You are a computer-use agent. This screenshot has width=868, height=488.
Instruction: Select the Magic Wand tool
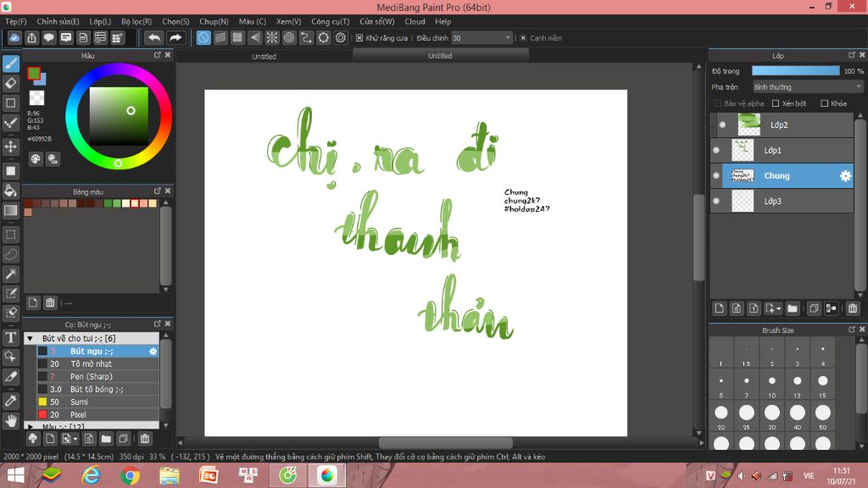point(10,274)
